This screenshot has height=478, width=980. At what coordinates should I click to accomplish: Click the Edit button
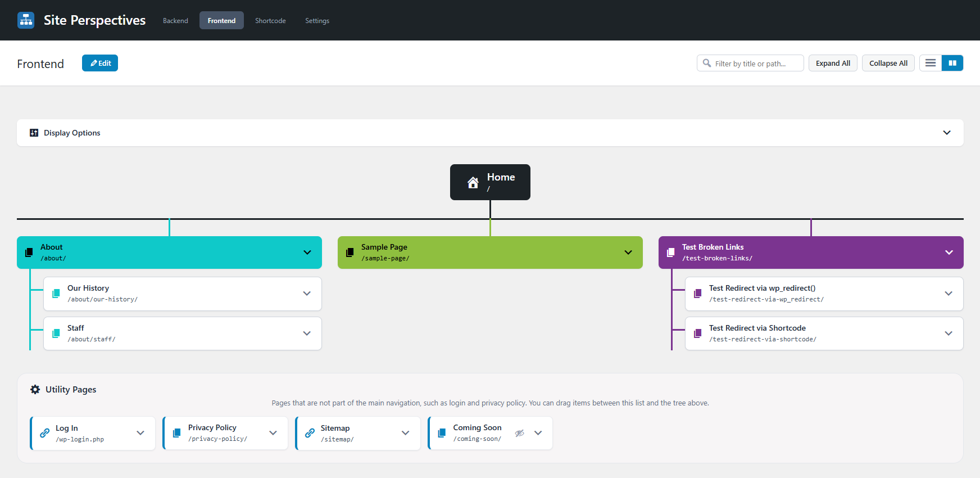[100, 63]
